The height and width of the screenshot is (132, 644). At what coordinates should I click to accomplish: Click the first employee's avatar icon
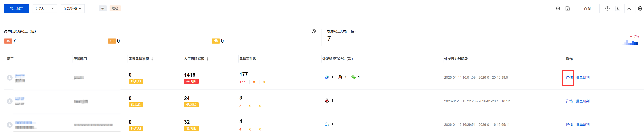[x=10, y=78]
